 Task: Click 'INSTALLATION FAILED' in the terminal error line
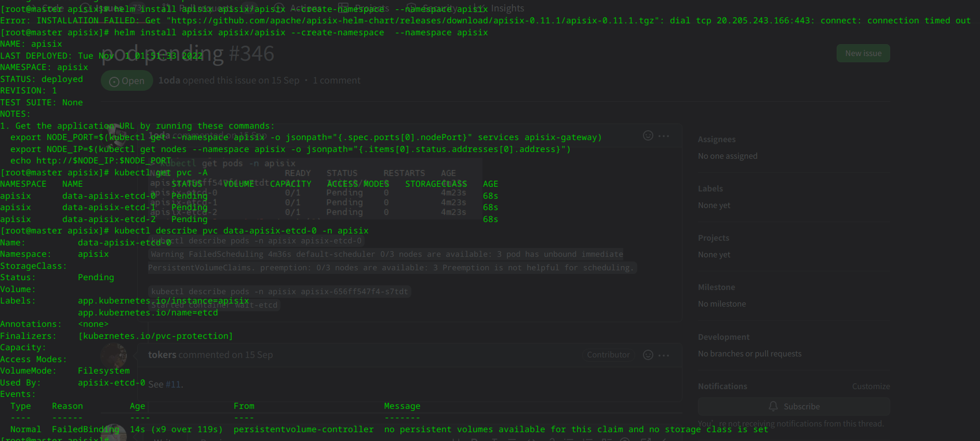point(86,21)
